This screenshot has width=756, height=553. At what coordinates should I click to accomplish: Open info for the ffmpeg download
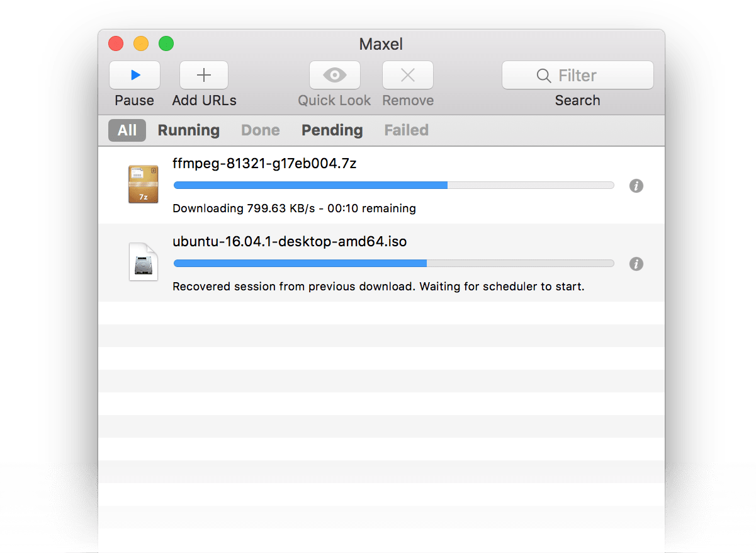(x=636, y=186)
